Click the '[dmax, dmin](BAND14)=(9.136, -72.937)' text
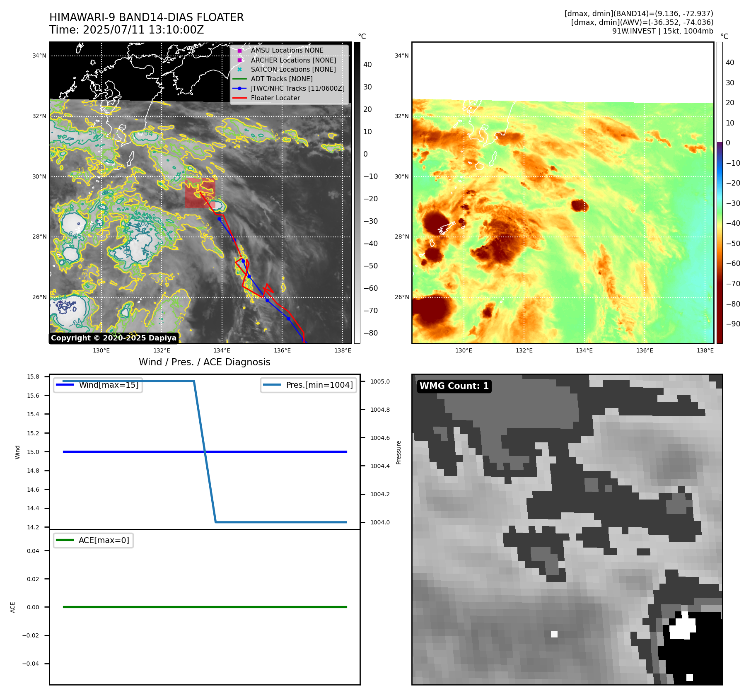Screen dimensions: 751x700 tap(639, 14)
